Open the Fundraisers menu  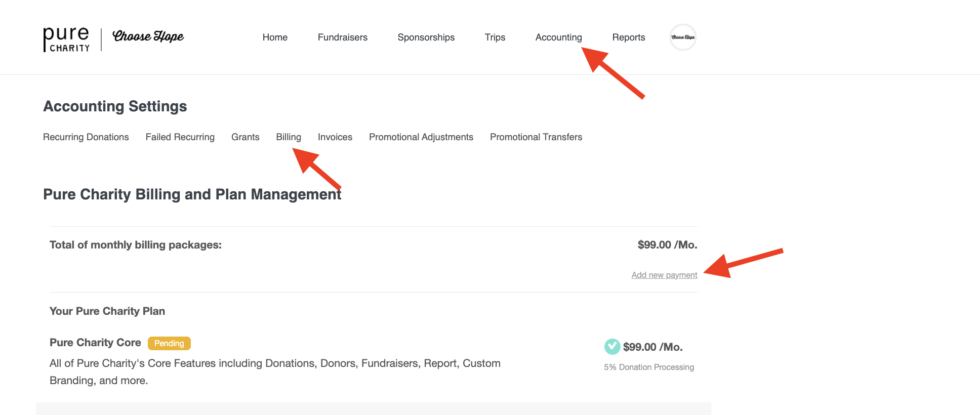click(342, 37)
